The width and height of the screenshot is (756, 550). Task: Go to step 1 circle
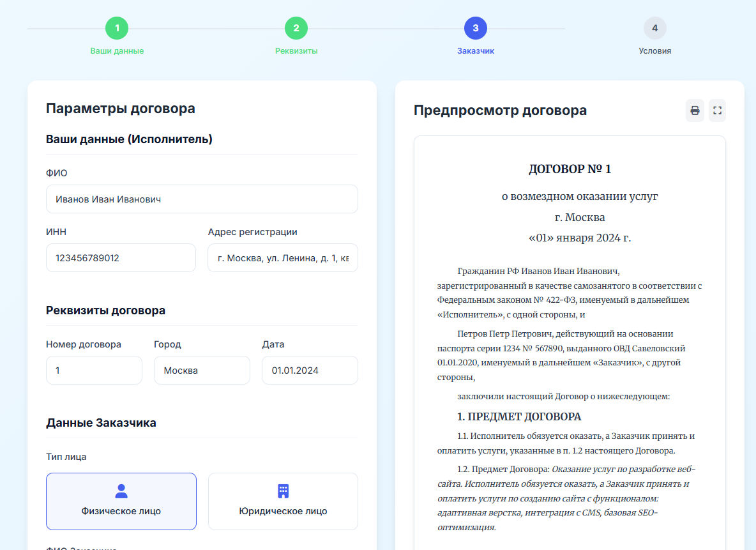117,28
